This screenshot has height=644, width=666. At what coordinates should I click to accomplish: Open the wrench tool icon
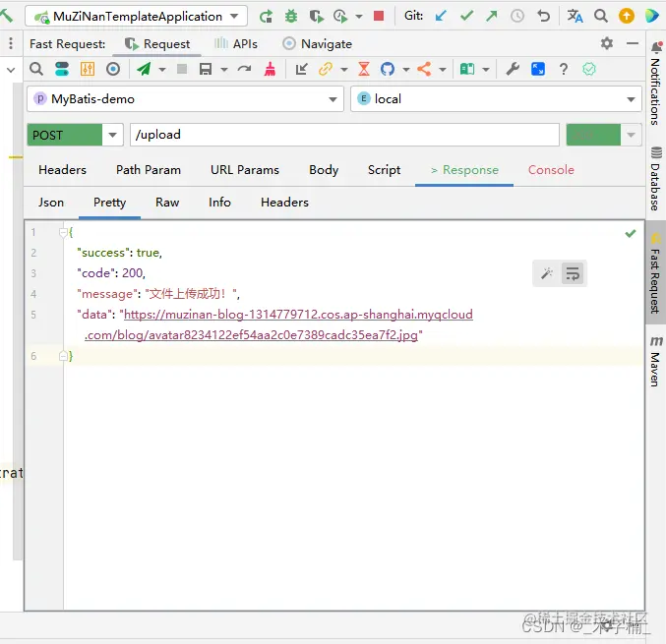(x=513, y=69)
